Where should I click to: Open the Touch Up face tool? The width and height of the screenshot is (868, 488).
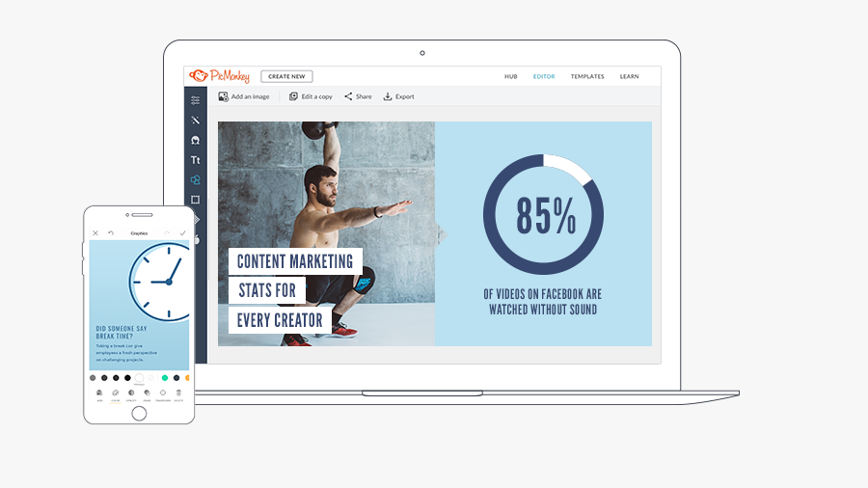tap(196, 141)
